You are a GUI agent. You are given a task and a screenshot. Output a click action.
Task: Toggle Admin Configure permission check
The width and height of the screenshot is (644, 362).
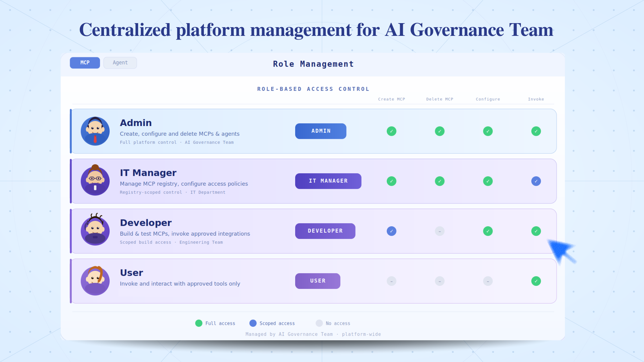pyautogui.click(x=488, y=131)
